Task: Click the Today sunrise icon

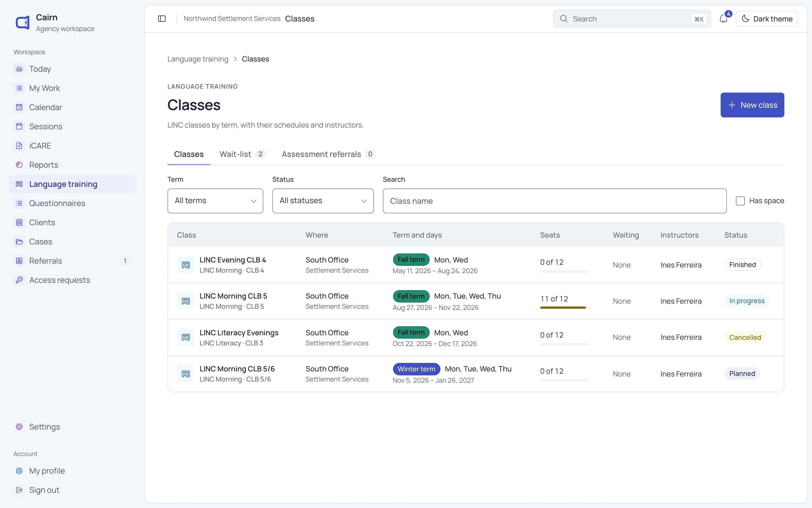Action: 19,69
